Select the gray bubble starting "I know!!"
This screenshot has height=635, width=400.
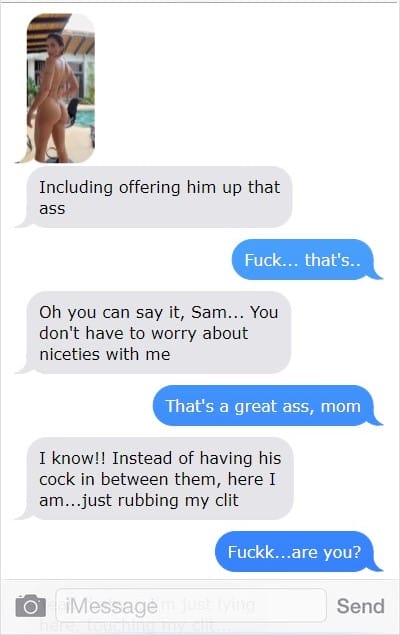tap(155, 479)
